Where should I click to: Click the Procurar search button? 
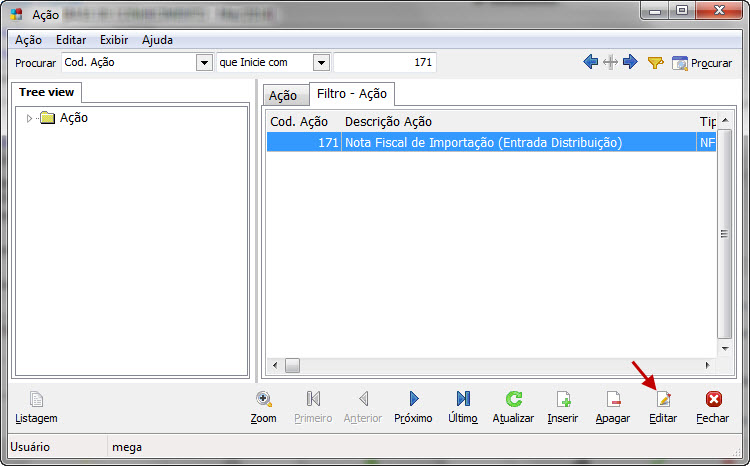tap(702, 63)
